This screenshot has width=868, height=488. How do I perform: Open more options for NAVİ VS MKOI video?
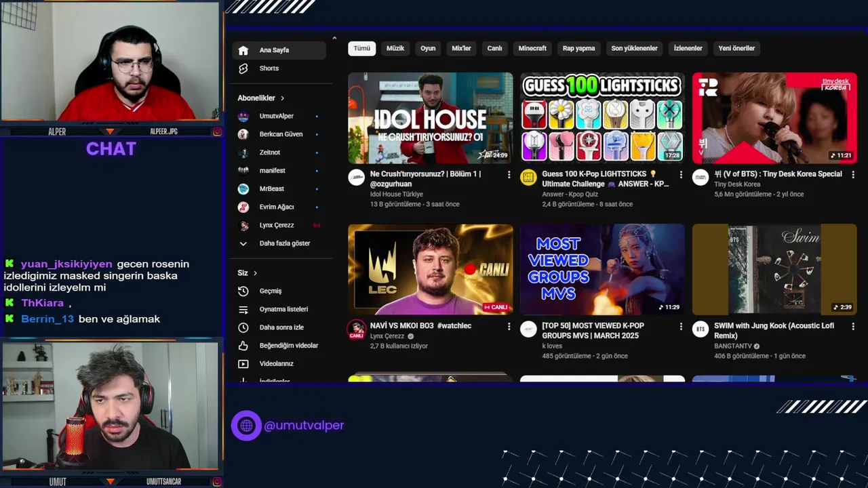509,326
